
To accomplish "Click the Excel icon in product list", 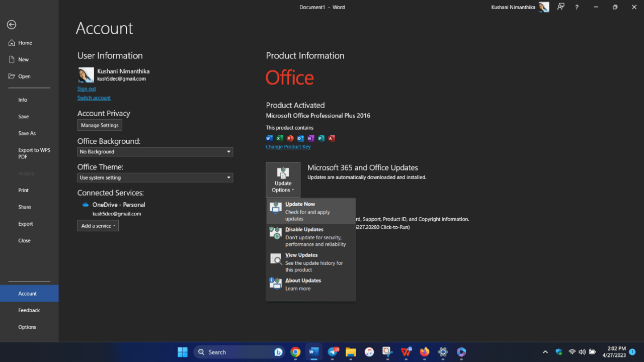I will pos(280,138).
